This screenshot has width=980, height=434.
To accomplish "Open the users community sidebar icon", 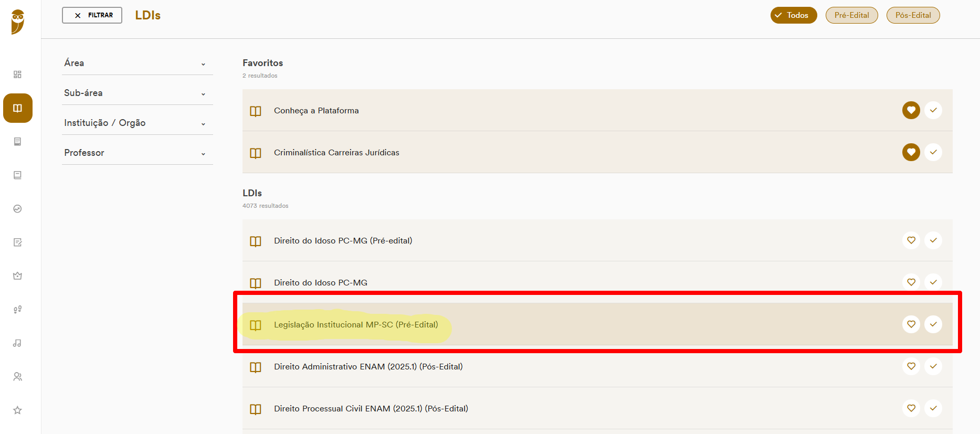I will click(17, 377).
